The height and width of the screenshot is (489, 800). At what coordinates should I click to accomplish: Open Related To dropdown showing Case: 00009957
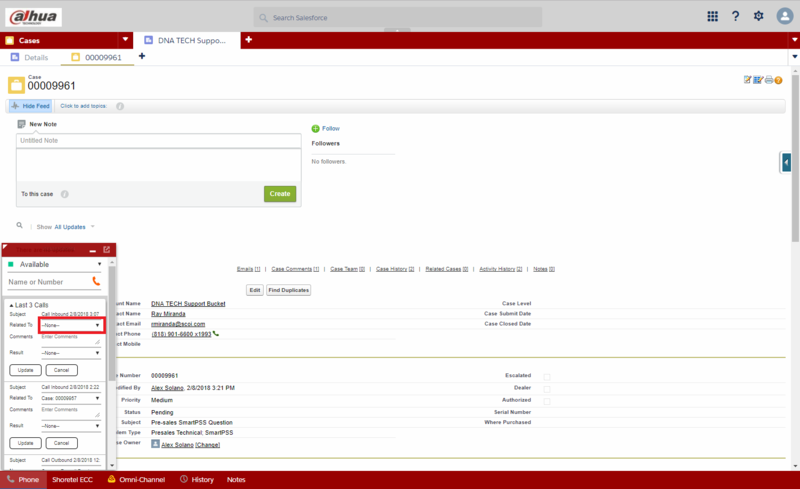(71, 398)
